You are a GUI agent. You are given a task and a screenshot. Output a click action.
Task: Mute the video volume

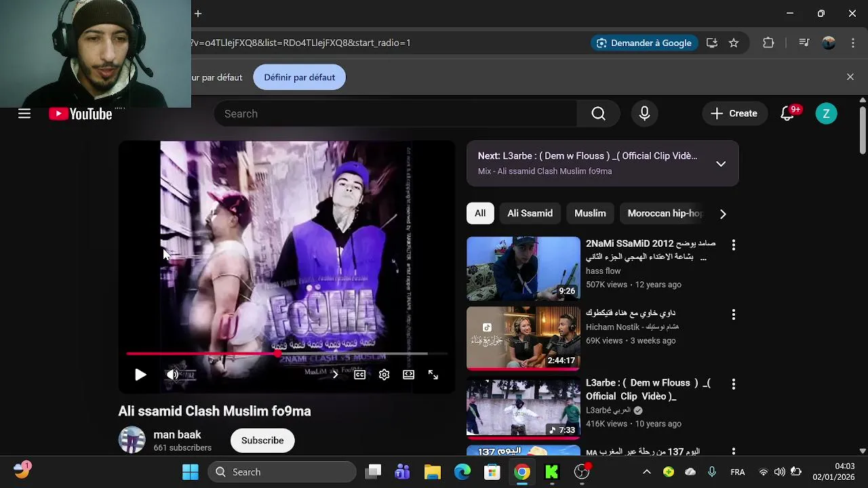(173, 375)
